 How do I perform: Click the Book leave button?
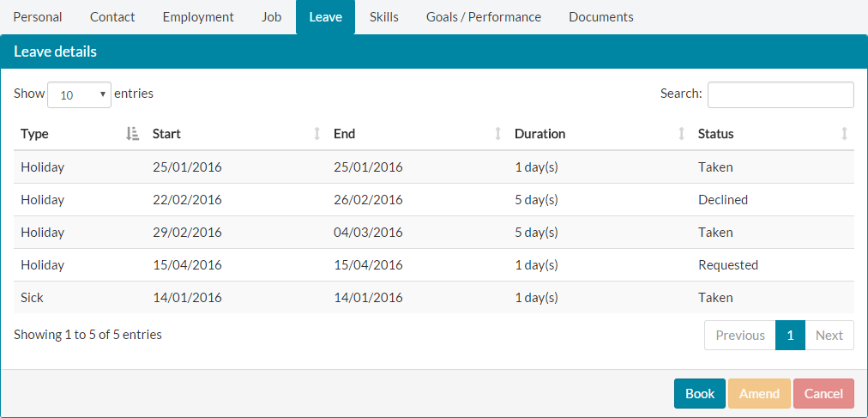(x=700, y=394)
